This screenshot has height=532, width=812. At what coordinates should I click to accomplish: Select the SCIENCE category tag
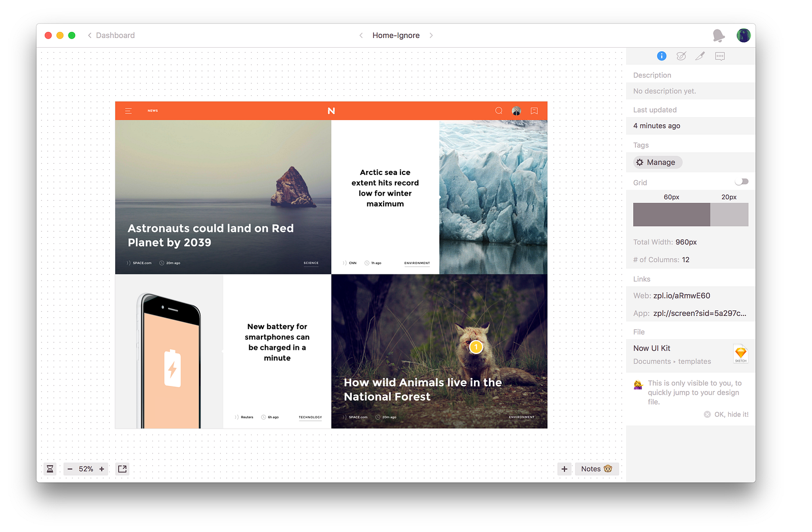point(311,263)
